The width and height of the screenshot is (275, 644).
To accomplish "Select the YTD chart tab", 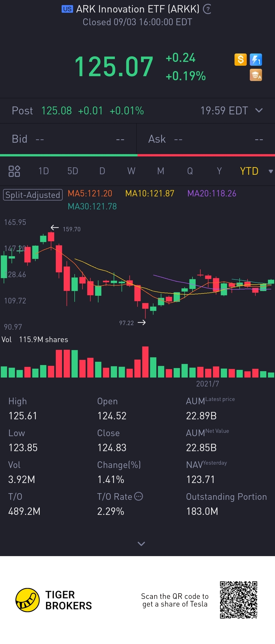I will coord(249,171).
